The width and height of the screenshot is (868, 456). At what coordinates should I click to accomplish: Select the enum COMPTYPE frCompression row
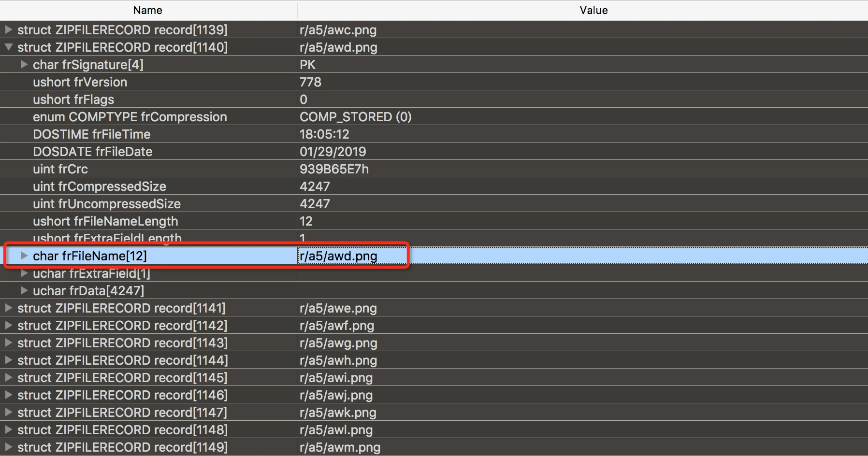434,117
